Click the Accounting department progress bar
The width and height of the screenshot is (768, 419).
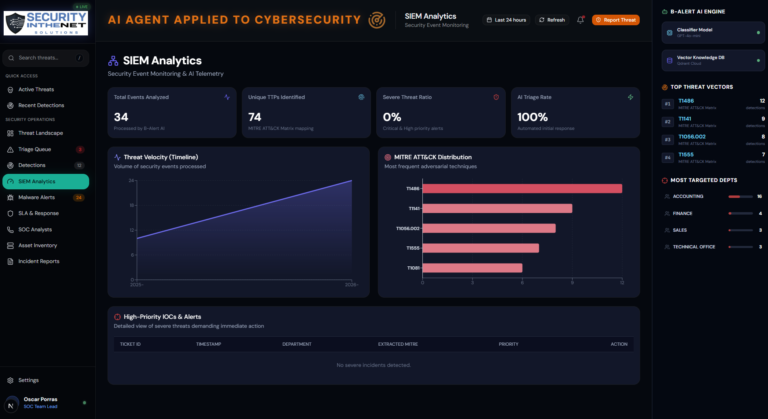coord(741,197)
